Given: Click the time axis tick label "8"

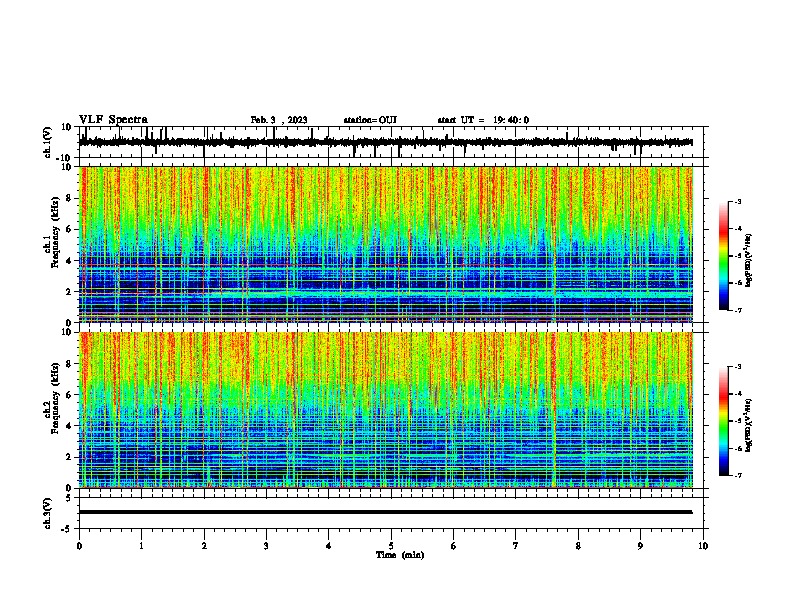Looking at the screenshot, I should pos(578,546).
